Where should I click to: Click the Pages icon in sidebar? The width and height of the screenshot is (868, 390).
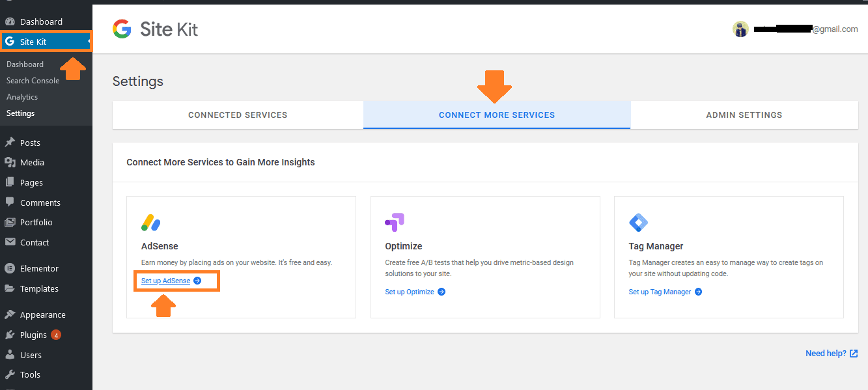[x=10, y=182]
